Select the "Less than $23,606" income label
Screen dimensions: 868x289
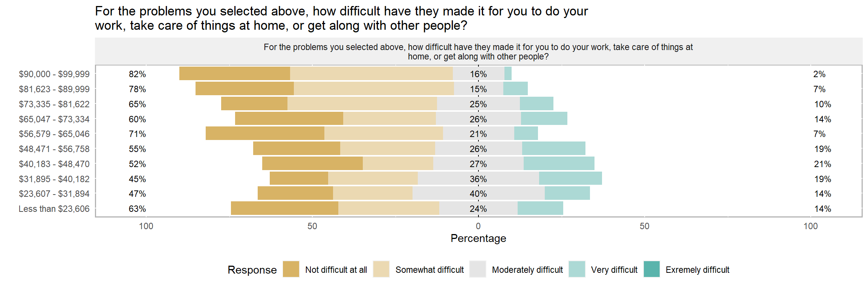click(x=54, y=209)
